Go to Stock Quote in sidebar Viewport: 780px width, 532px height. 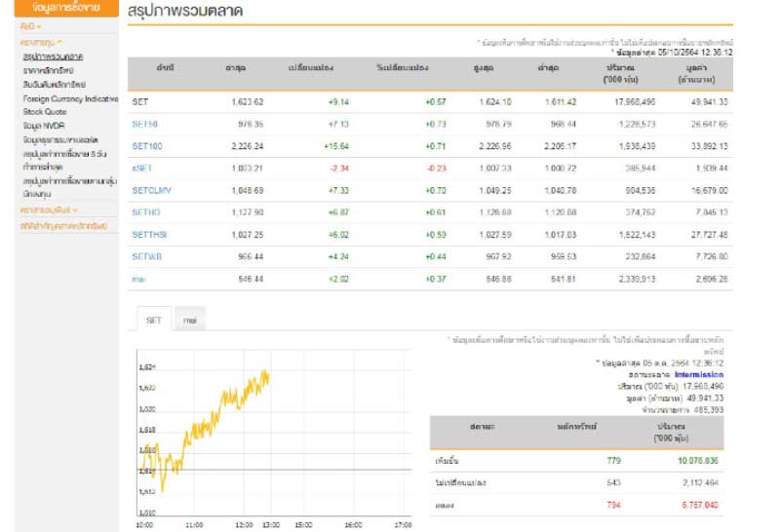[x=45, y=112]
